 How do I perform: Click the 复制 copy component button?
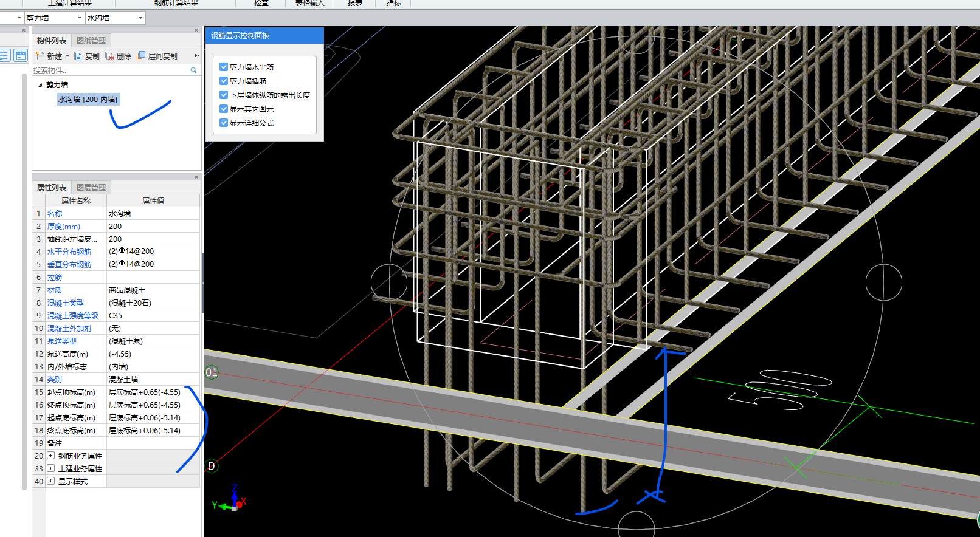tap(86, 56)
